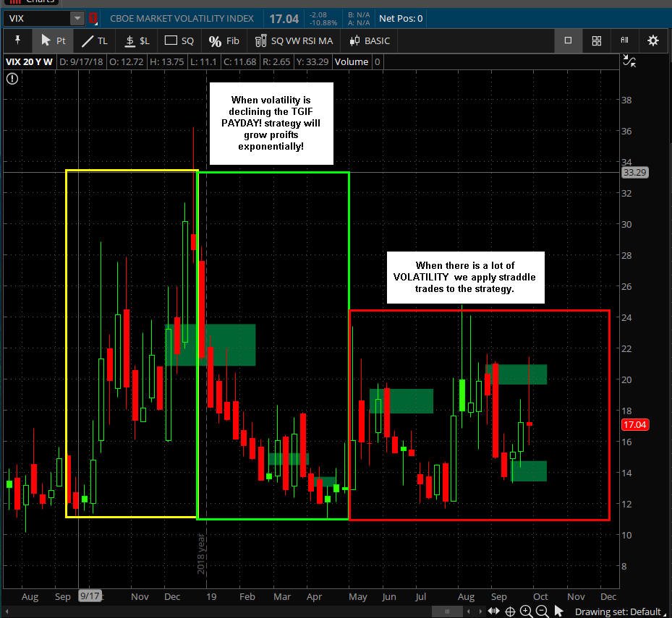Open the Drawing set Default menu
This screenshot has height=618, width=672.
coord(621,611)
